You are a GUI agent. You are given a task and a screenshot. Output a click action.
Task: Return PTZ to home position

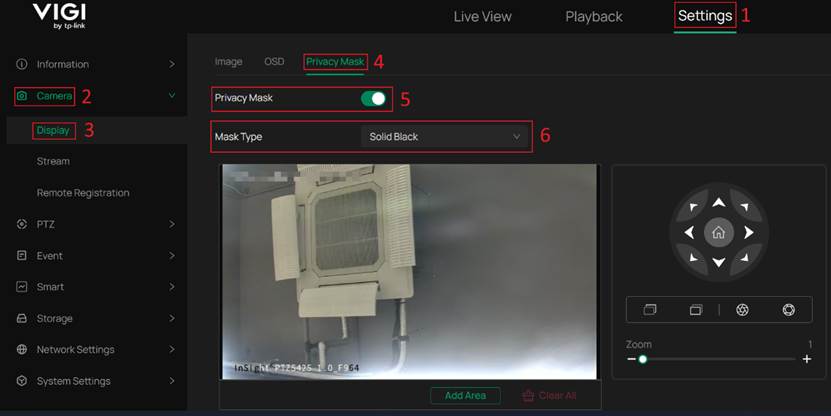click(x=719, y=232)
